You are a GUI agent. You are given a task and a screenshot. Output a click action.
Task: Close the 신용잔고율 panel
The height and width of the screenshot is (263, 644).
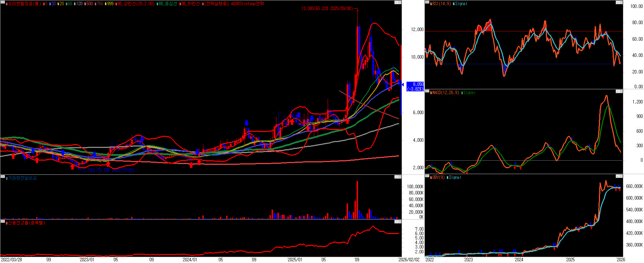400,222
